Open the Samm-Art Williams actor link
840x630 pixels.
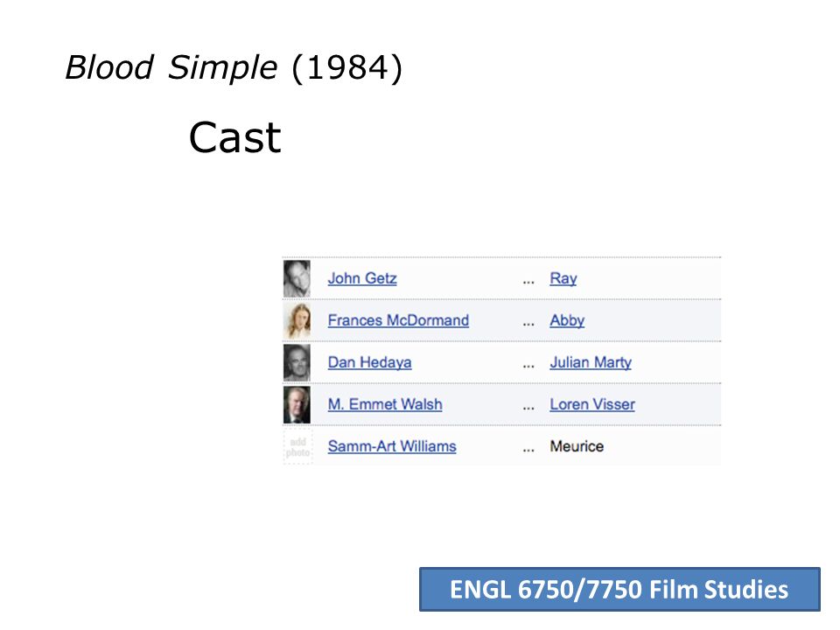[392, 446]
